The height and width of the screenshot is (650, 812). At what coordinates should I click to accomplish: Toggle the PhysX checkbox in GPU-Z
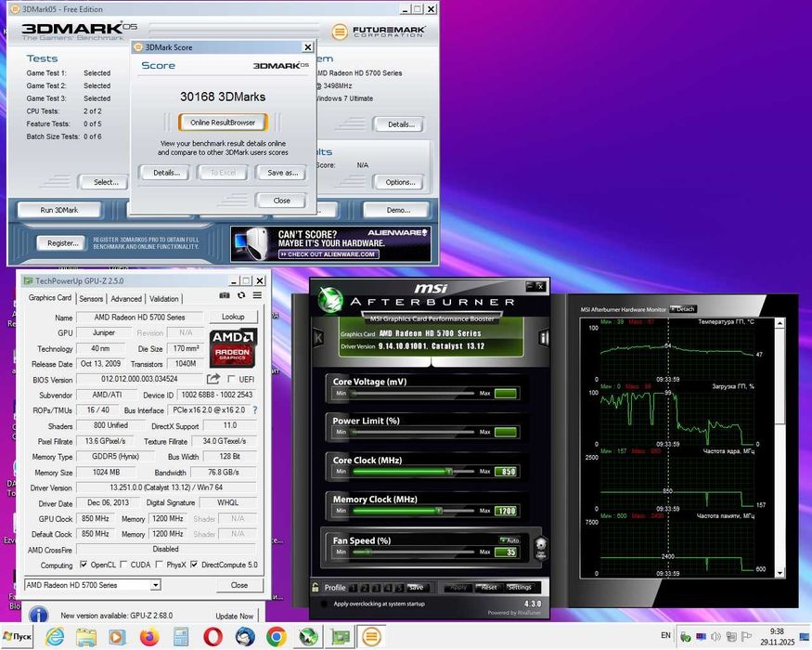[159, 565]
